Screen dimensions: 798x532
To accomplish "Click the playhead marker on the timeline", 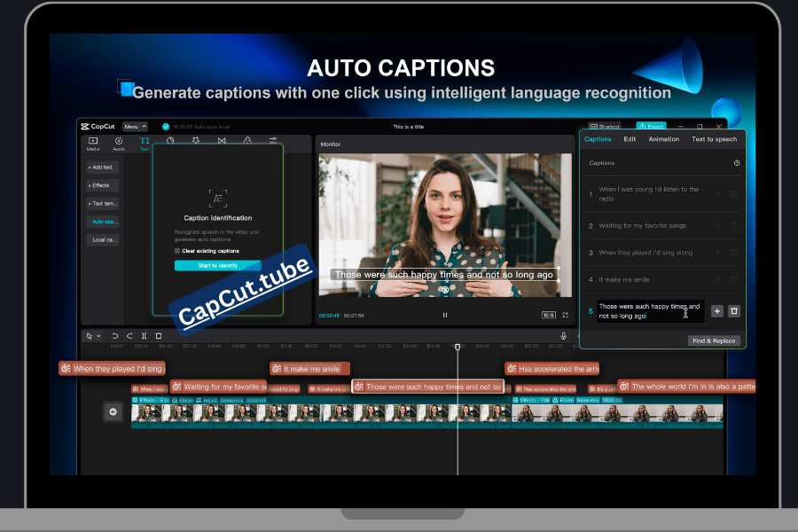I will point(458,347).
